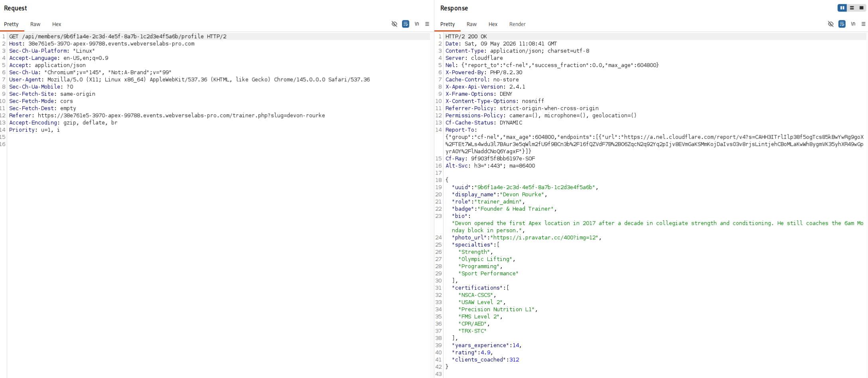Toggle hidden-items eye icon in Request panel

pyautogui.click(x=395, y=24)
